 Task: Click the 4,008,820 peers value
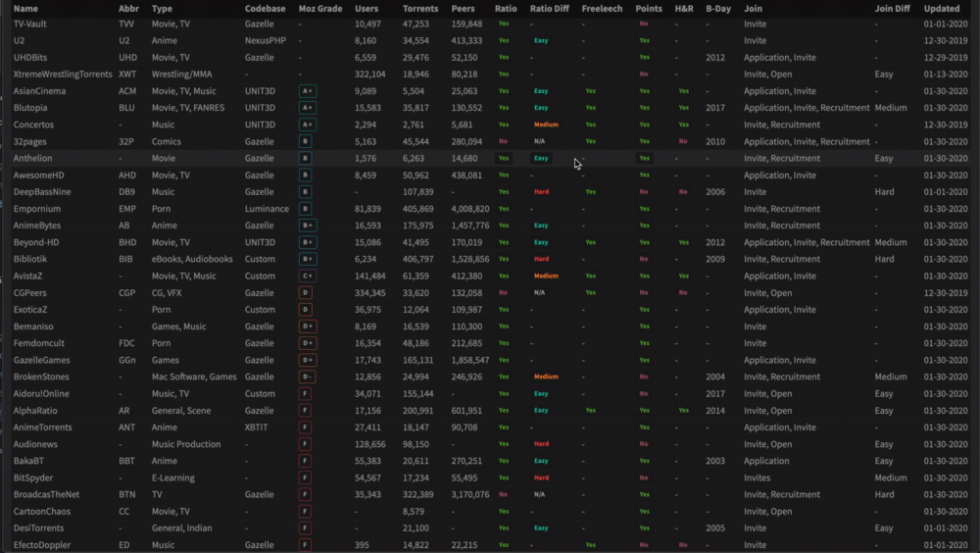[470, 209]
